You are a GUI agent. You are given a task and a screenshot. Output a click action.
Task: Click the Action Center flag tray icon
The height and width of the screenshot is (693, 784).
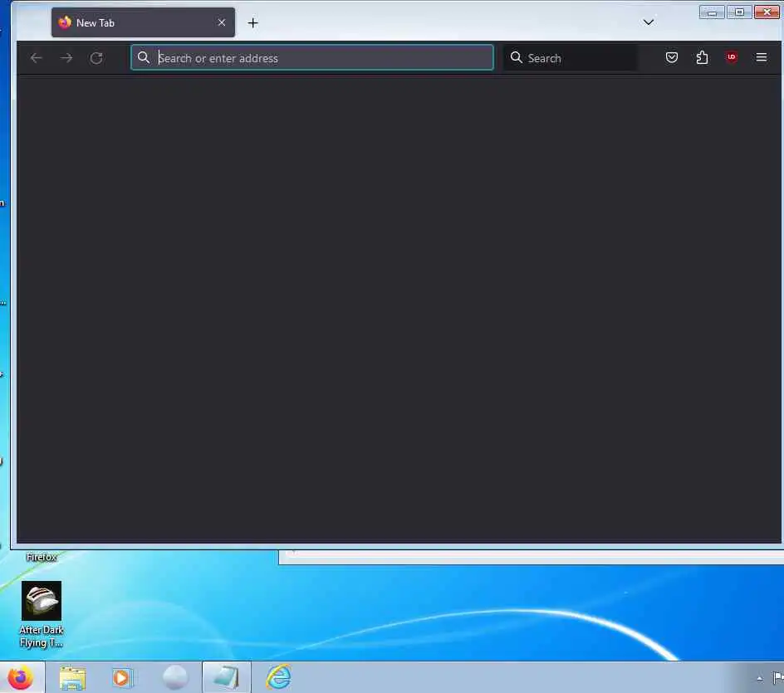[778, 678]
